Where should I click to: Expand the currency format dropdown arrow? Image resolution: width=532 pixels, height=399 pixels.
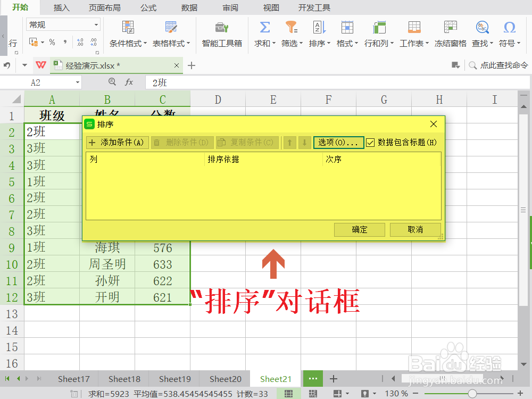[43, 43]
